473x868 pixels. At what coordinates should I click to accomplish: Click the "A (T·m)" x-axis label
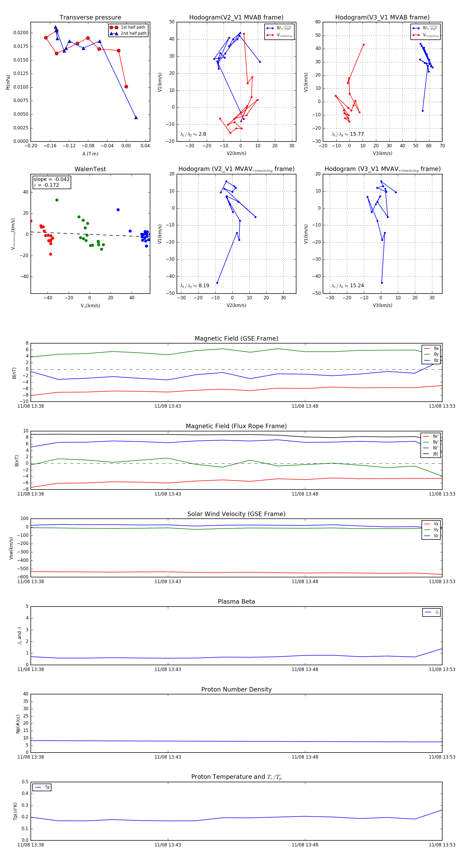[90, 154]
